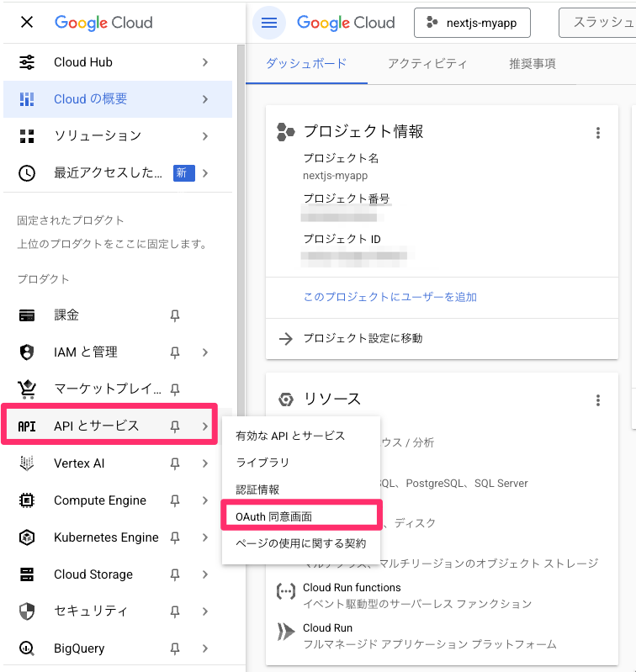Switch to the 推奨事項 tab

tap(533, 64)
